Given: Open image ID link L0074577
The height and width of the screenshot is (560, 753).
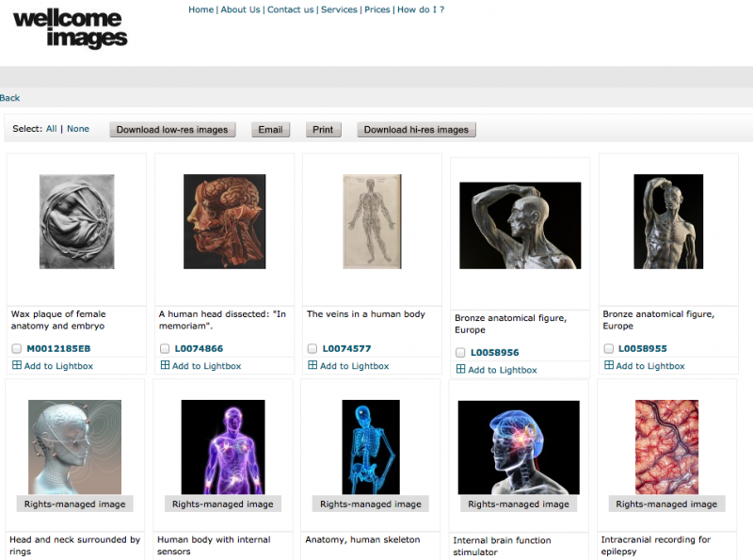Looking at the screenshot, I should coord(346,348).
